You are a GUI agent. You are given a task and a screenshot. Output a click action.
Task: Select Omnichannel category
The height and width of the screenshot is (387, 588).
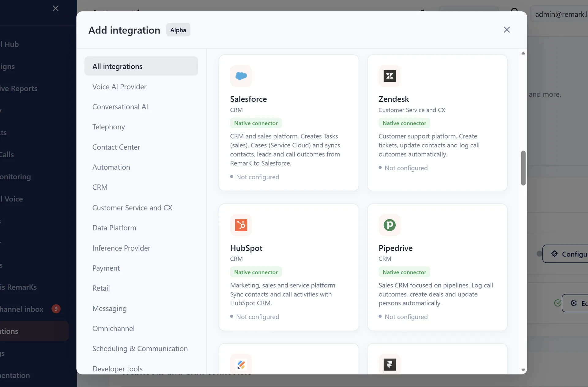pos(113,328)
